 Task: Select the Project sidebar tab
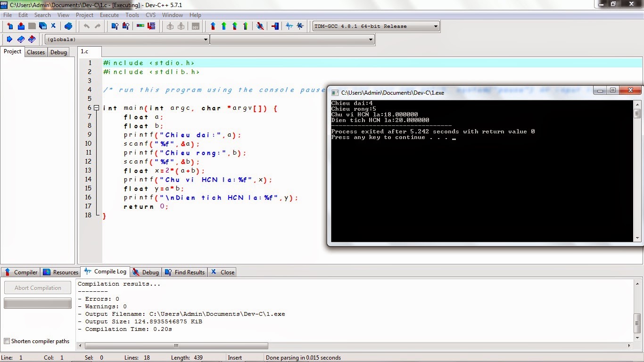12,51
